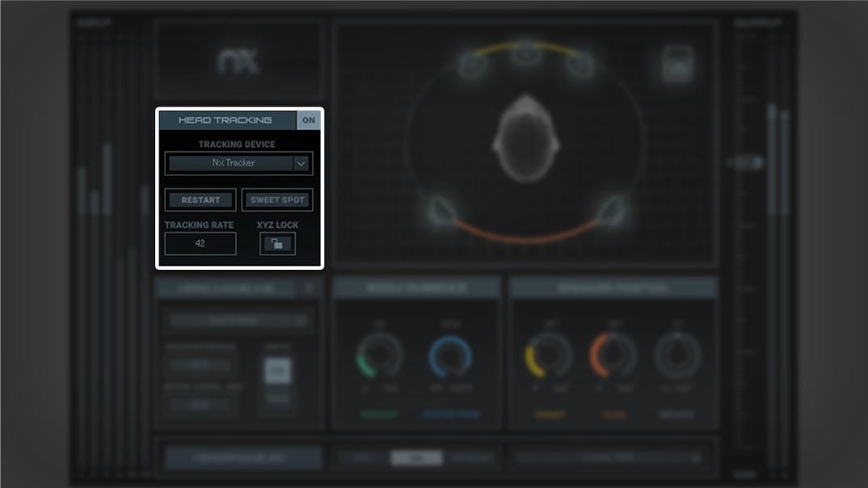
Task: Select the rear left surround speaker icon
Action: (x=440, y=210)
